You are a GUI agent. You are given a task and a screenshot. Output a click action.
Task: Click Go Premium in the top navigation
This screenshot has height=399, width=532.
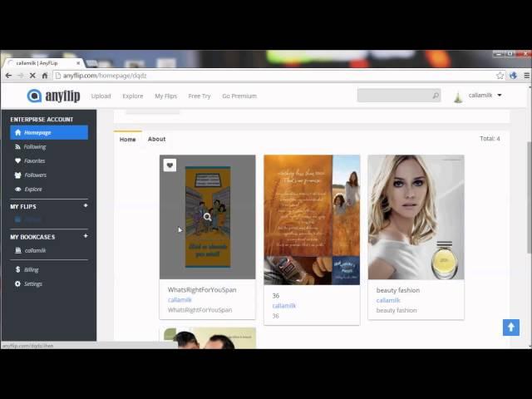pos(239,96)
